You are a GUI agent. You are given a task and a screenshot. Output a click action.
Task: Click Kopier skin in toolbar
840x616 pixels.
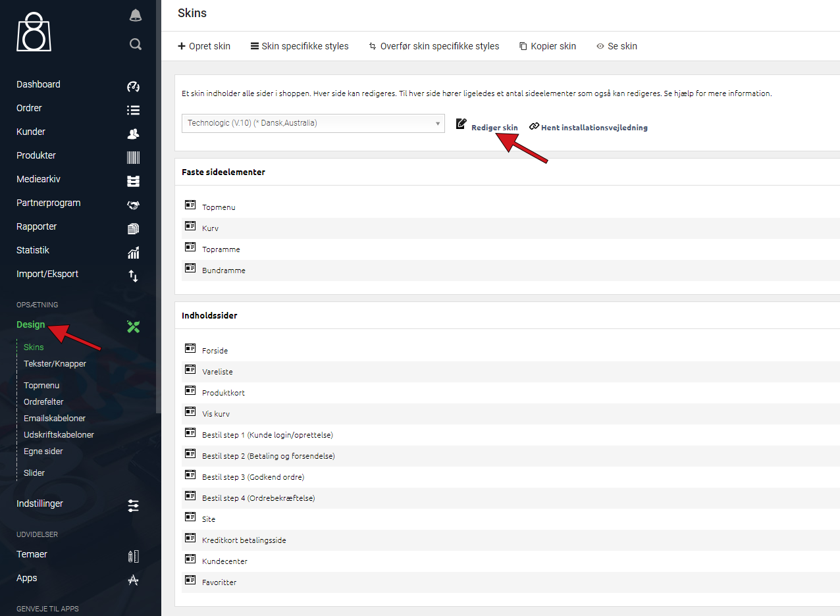tap(548, 46)
